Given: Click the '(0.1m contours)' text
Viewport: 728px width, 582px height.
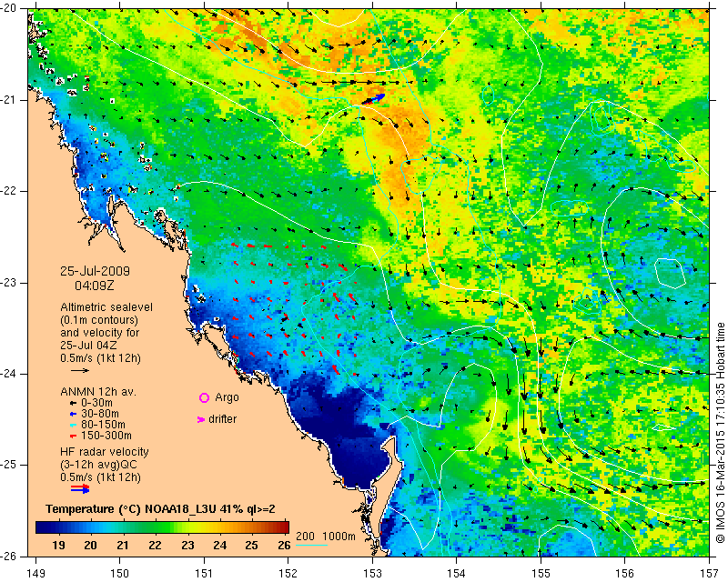Looking at the screenshot, I should coord(99,320).
